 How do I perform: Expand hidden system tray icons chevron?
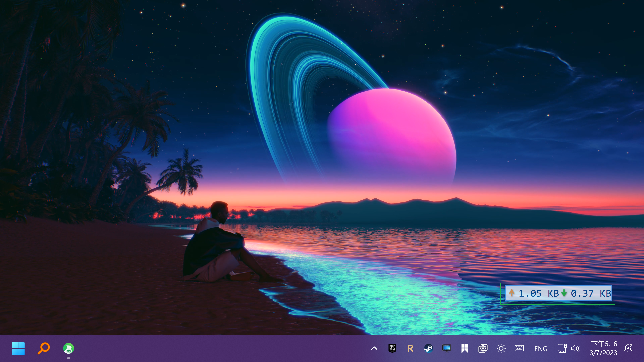374,348
